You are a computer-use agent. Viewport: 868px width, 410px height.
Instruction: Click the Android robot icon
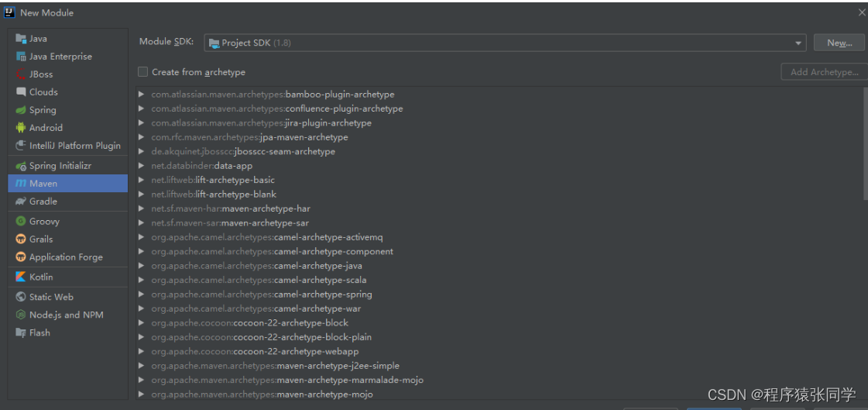pyautogui.click(x=21, y=127)
